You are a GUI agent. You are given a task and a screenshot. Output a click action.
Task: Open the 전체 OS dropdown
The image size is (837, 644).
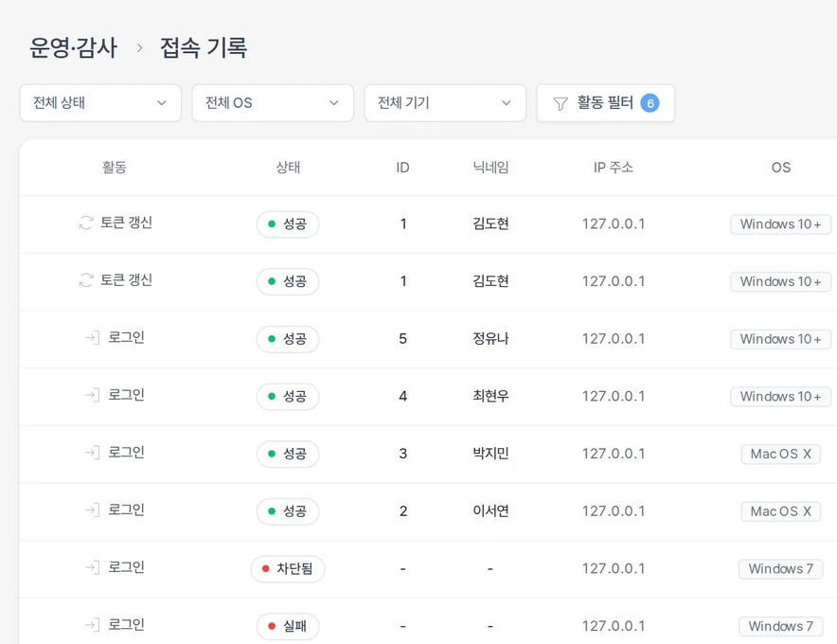(273, 103)
